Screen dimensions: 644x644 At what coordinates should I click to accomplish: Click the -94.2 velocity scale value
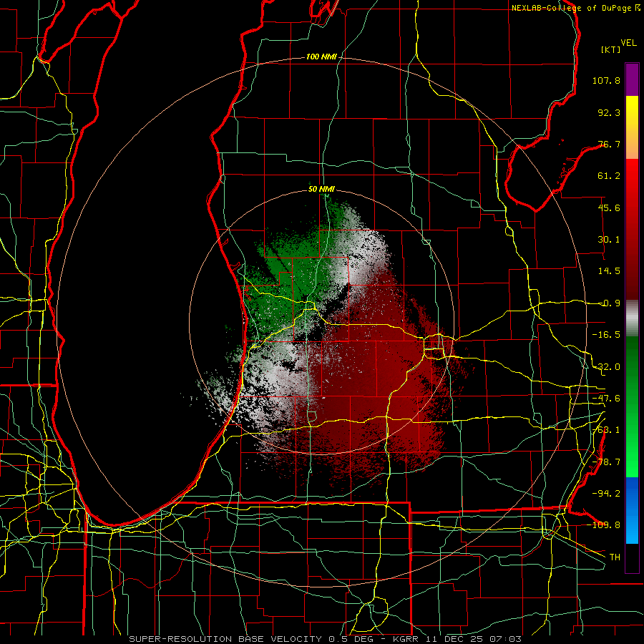(606, 494)
